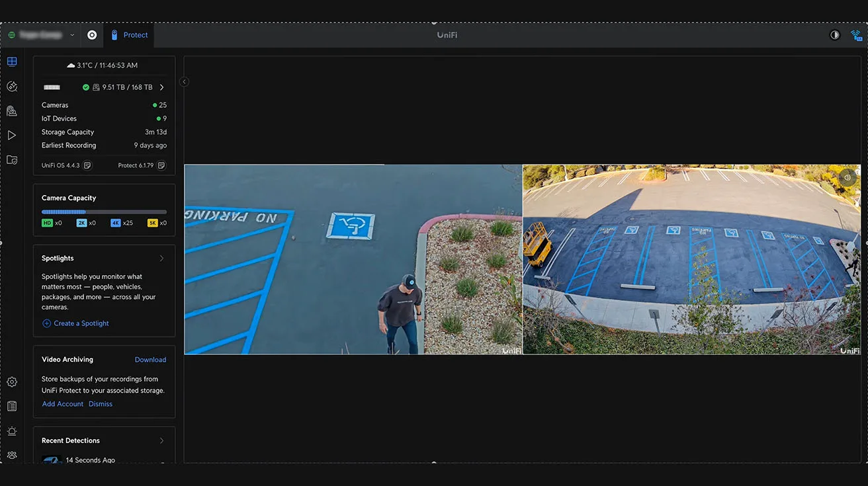
Task: Click Download in Video Archiving
Action: point(150,360)
